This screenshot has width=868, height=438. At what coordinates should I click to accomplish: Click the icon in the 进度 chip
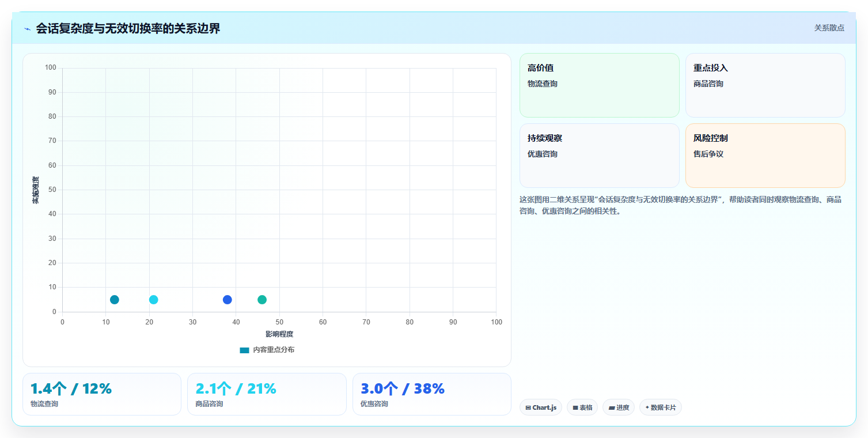(x=612, y=407)
